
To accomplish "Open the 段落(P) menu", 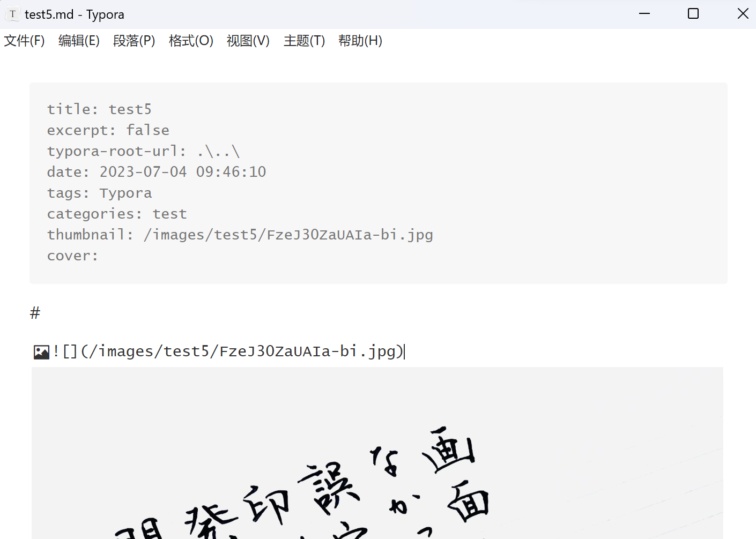I will (134, 41).
